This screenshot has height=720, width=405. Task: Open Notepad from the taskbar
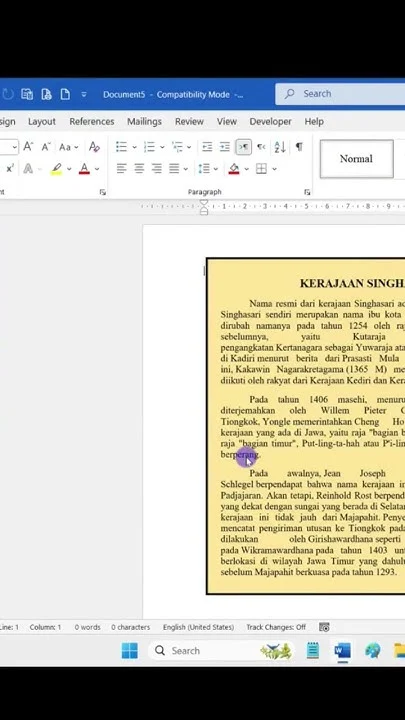(x=313, y=651)
